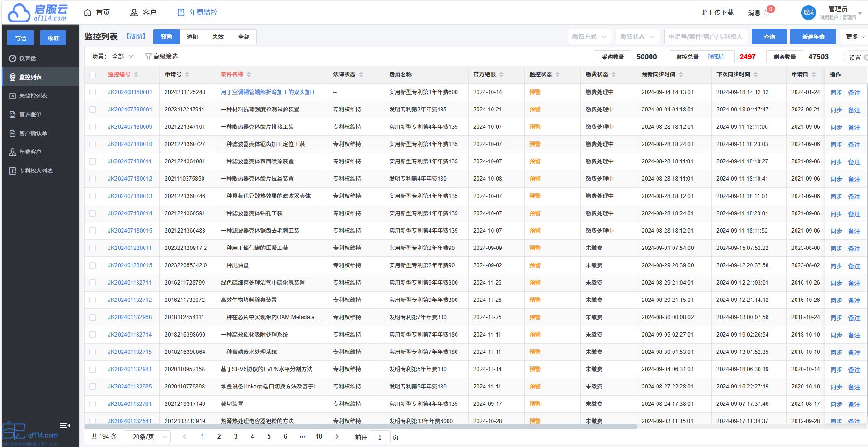Viewport: 868px width, 447px height.
Task: Open the notification bell icon
Action: 767,13
